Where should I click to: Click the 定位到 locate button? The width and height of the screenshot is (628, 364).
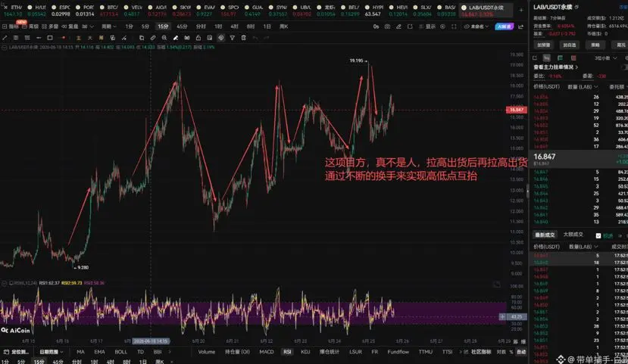coord(16,352)
